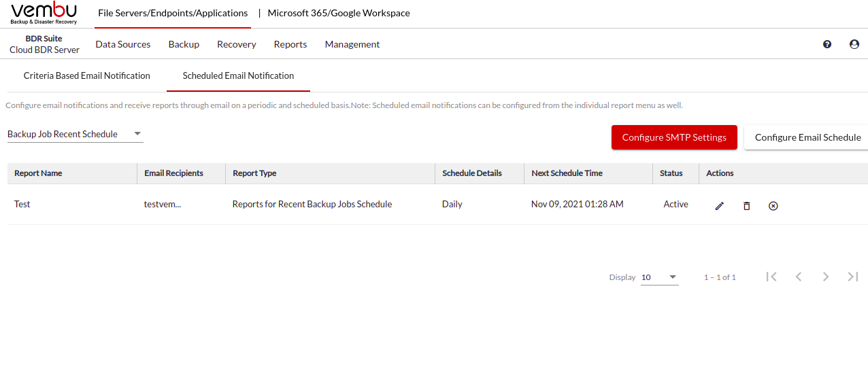
Task: Go to next page arrow
Action: (826, 277)
